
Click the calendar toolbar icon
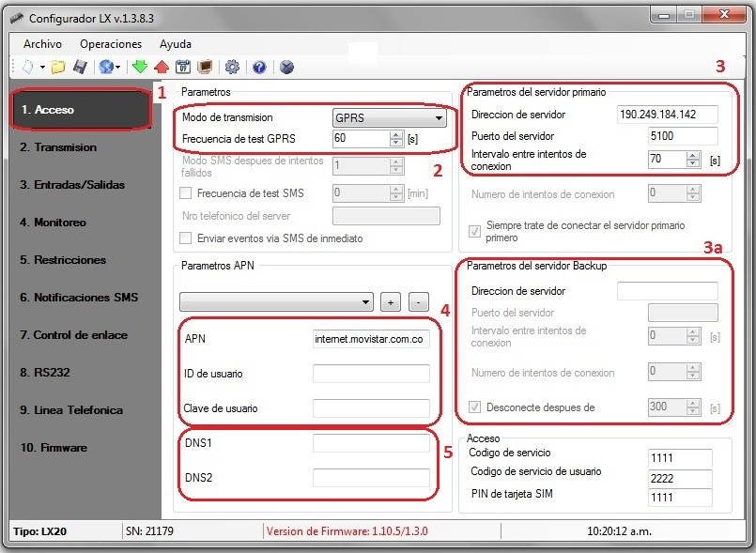click(x=183, y=67)
